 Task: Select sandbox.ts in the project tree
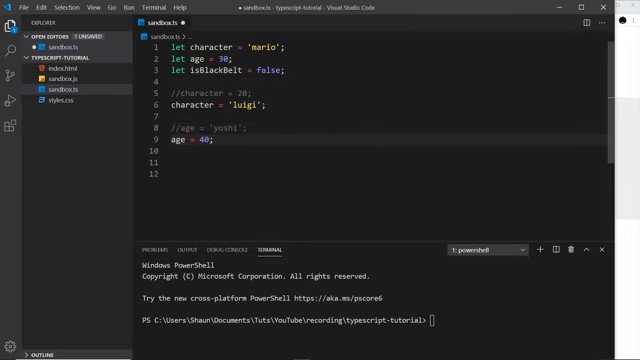coord(63,89)
